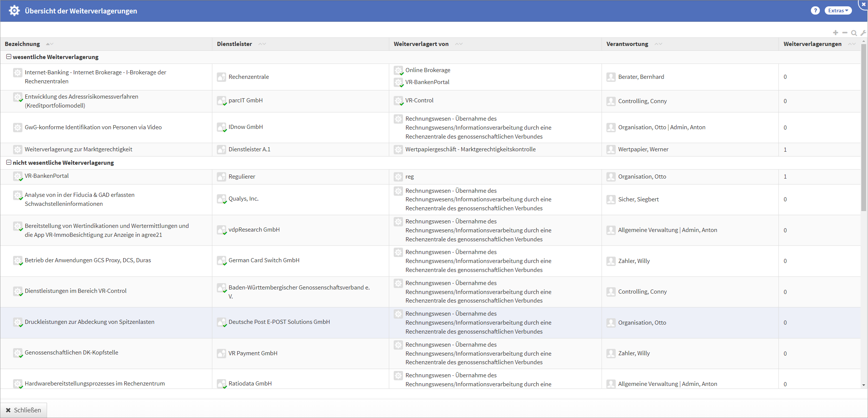Sort the Weiterverlagerungen column ascending

[x=849, y=43]
